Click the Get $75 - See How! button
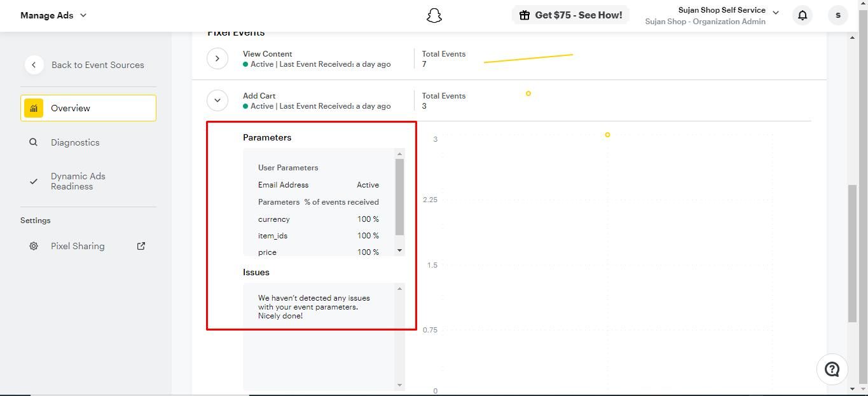 (x=570, y=15)
